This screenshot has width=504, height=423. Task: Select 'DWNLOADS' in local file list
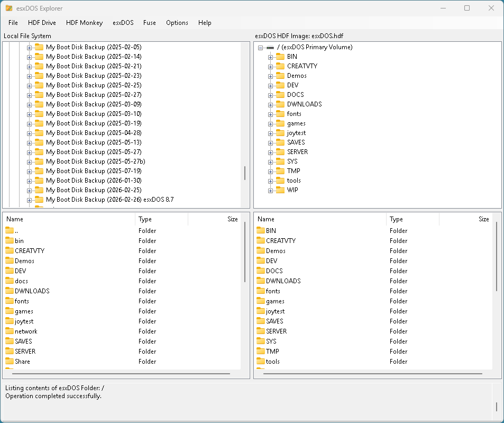point(32,291)
